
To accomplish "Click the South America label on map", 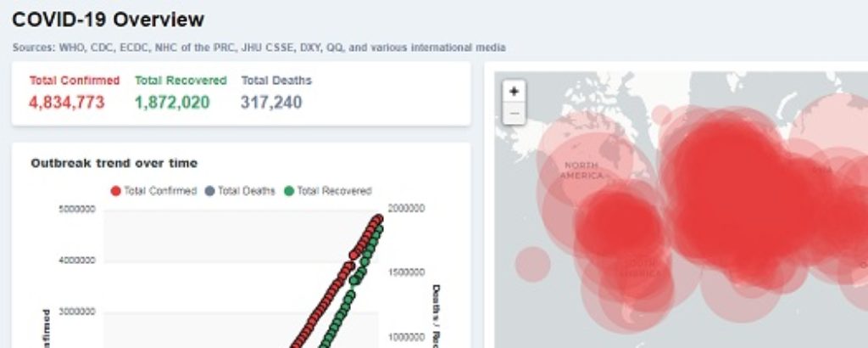I will [x=643, y=268].
